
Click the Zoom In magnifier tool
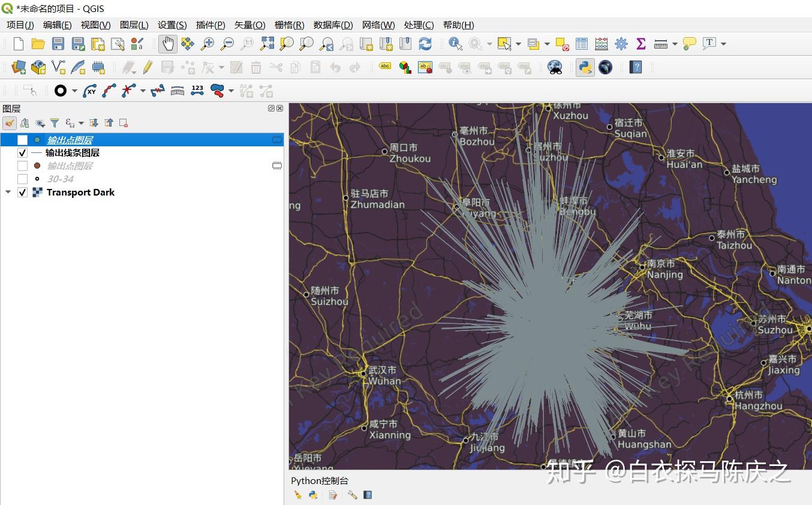207,44
